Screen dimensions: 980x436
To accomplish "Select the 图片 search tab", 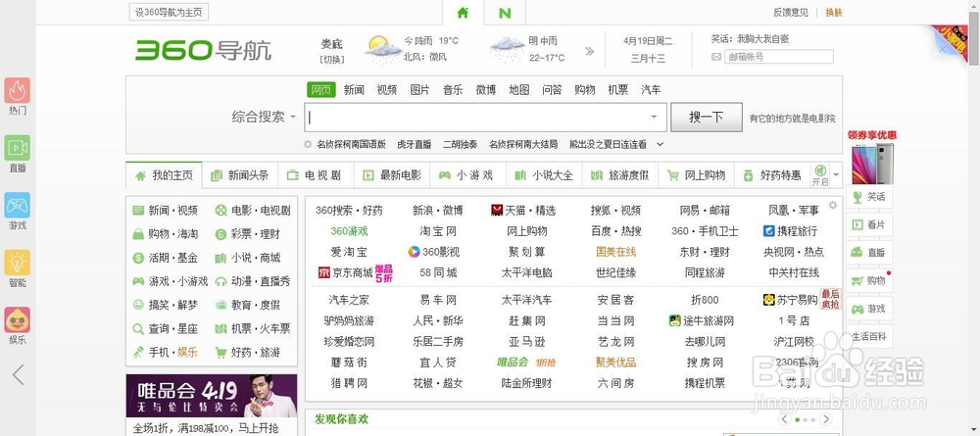I will 420,90.
